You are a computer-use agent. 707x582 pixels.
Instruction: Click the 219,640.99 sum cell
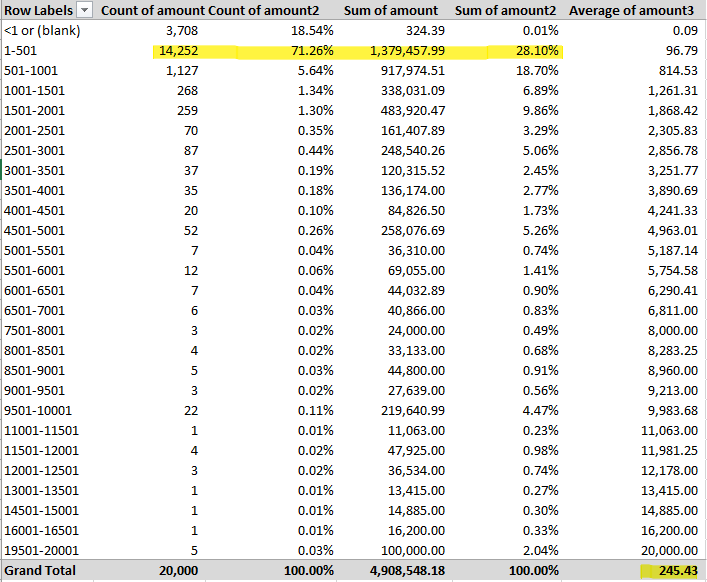(413, 411)
